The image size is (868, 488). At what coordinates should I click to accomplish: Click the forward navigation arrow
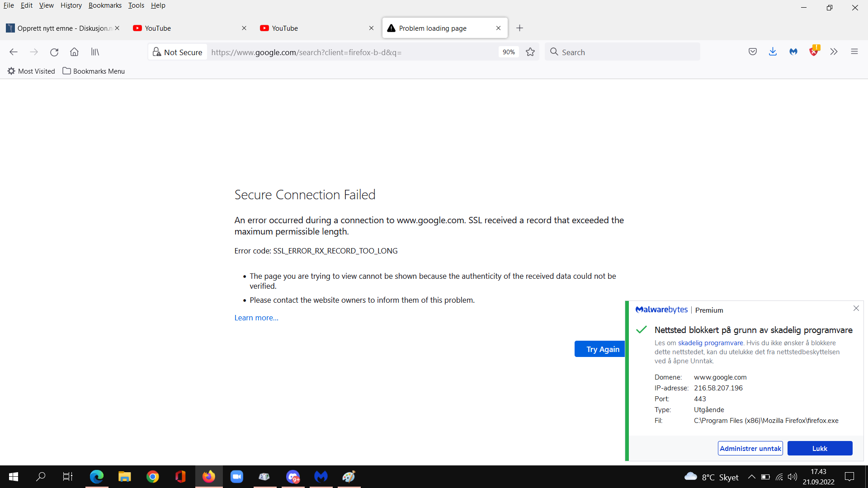pyautogui.click(x=34, y=52)
